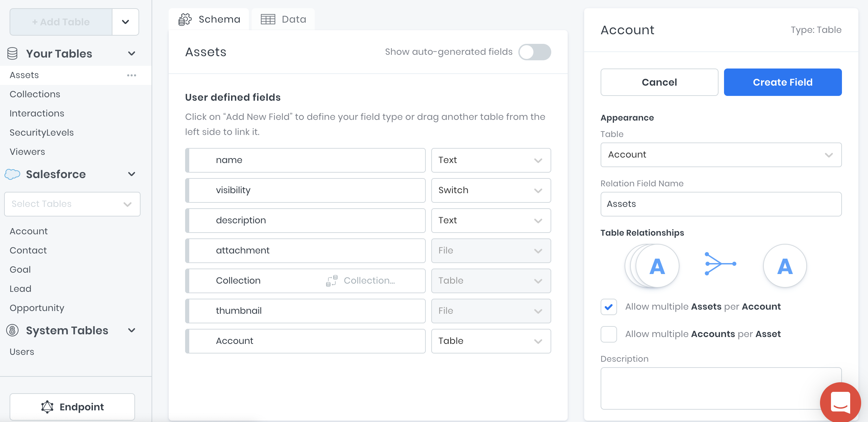Click the red chat support bubble
Screen dimensions: 868x422
(840, 402)
